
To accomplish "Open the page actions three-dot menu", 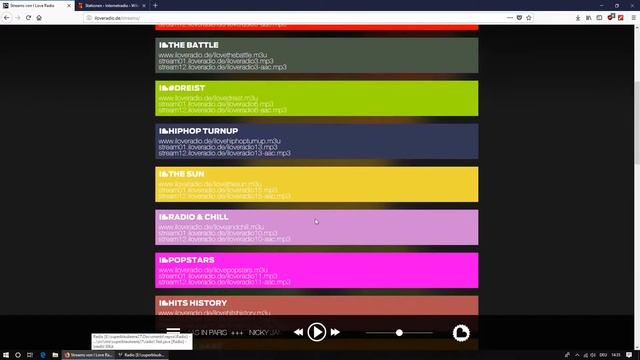I will tap(510, 18).
